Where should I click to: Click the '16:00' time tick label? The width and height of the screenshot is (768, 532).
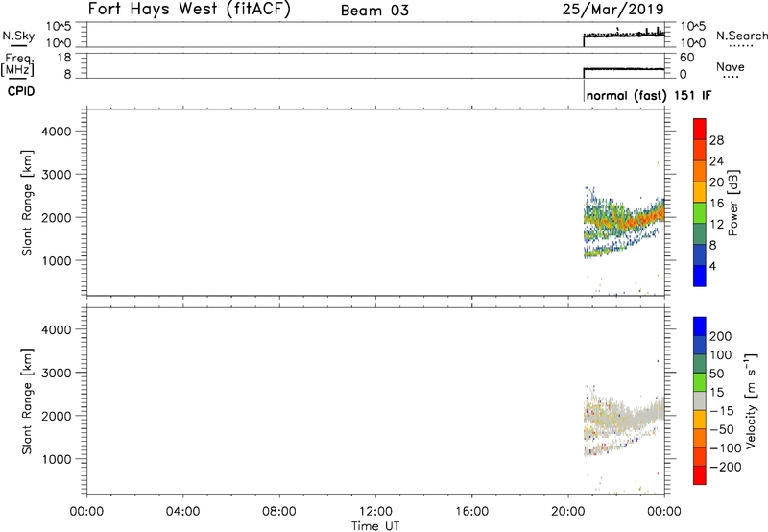(x=471, y=512)
